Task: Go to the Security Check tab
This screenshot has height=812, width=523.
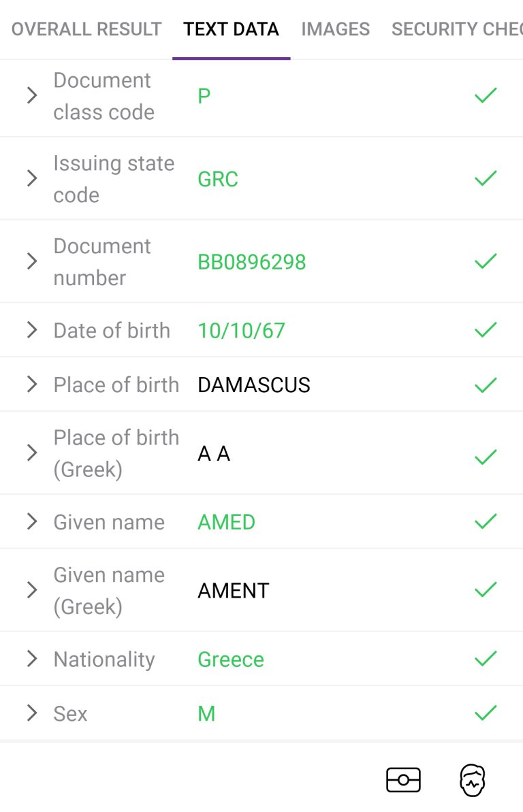Action: pyautogui.click(x=457, y=29)
